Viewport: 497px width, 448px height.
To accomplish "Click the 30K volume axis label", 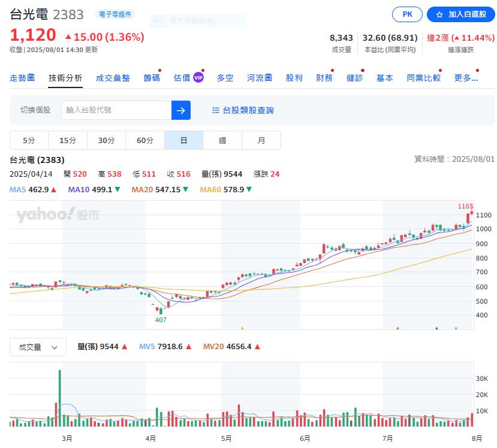I will pyautogui.click(x=482, y=379).
